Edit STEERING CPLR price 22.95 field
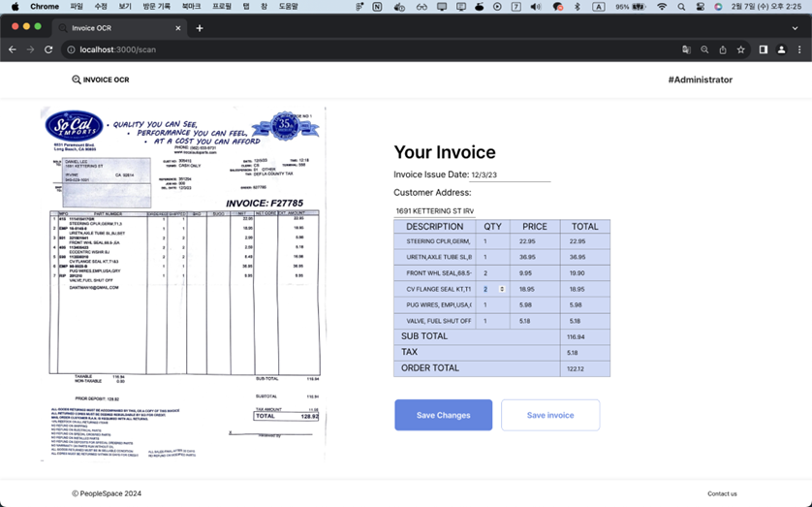812x507 pixels. pyautogui.click(x=535, y=241)
